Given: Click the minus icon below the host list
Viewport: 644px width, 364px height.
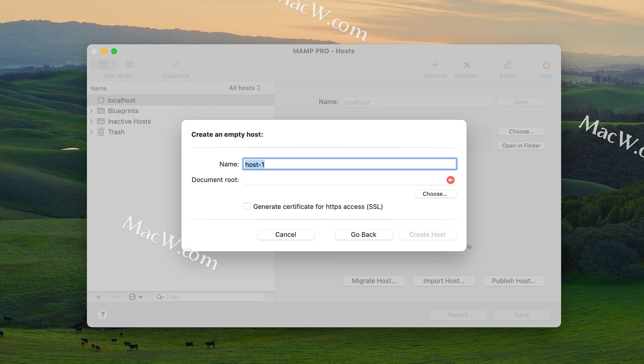Looking at the screenshot, I should [x=116, y=297].
